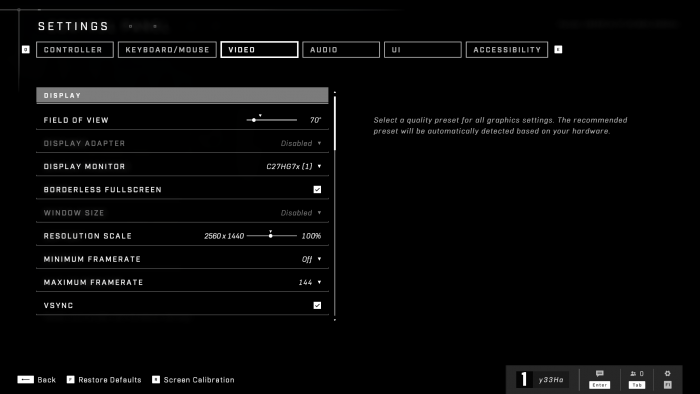The height and width of the screenshot is (394, 700).
Task: Open the chat speech bubble icon
Action: click(x=599, y=373)
